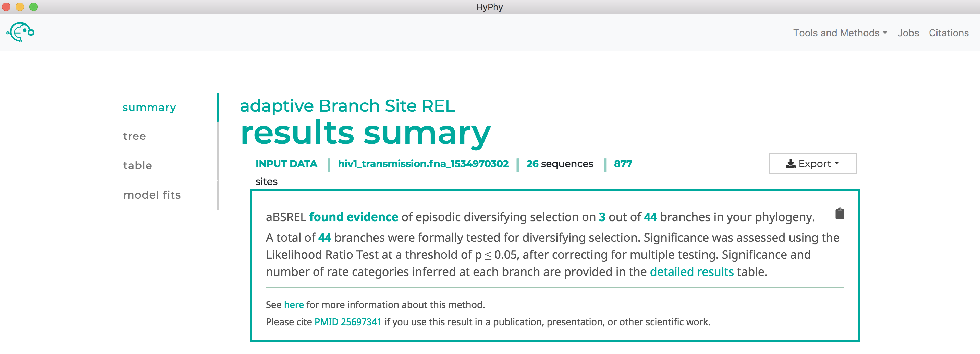The height and width of the screenshot is (354, 980).
Task: Click the HyPhy chameleon logo
Action: (20, 32)
